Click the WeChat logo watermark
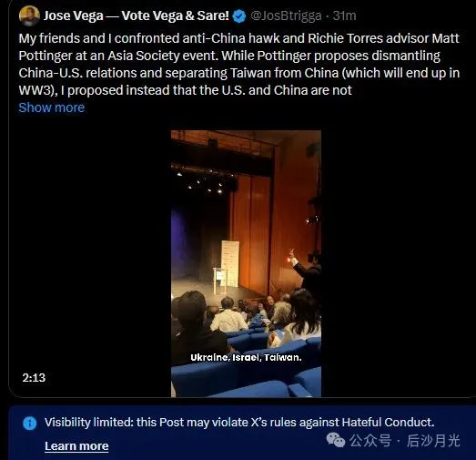The image size is (476, 460). tap(336, 440)
